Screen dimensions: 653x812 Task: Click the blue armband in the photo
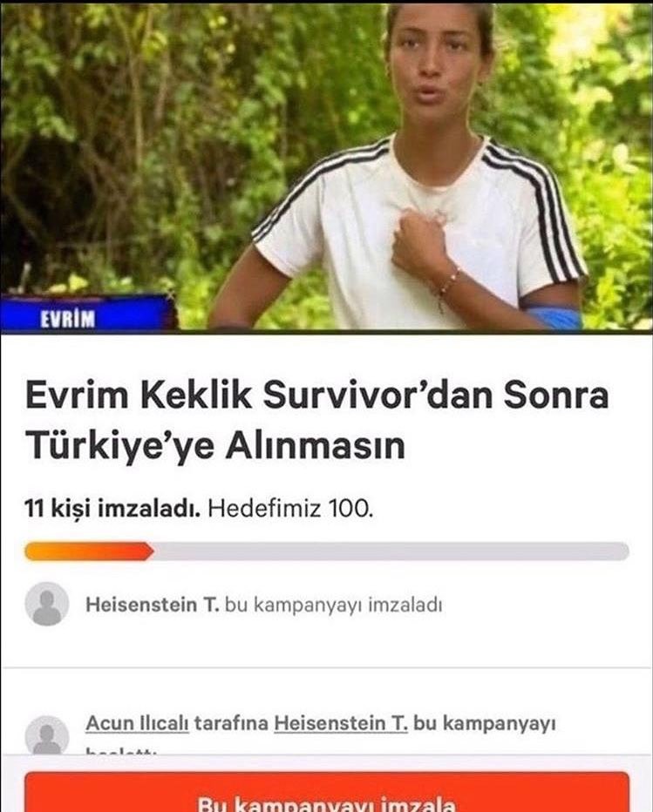pos(552,317)
